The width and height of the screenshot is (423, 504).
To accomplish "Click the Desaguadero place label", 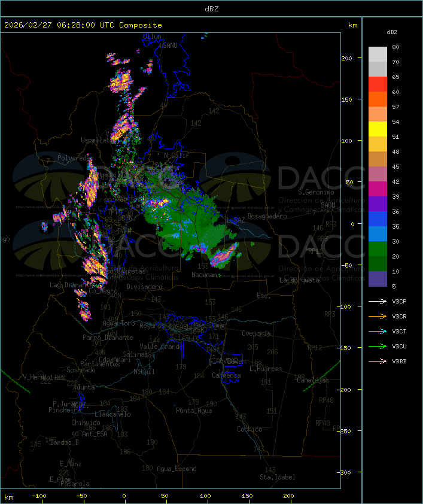I will [x=267, y=216].
